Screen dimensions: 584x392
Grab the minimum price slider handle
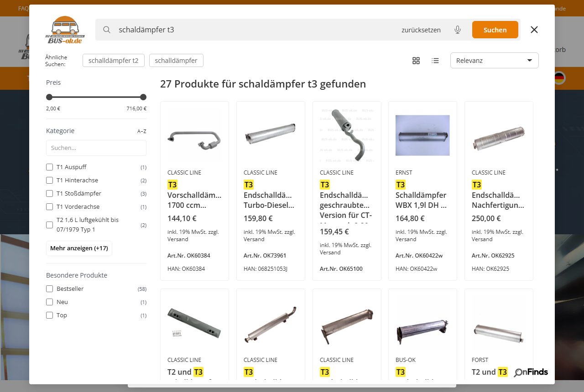(x=49, y=97)
